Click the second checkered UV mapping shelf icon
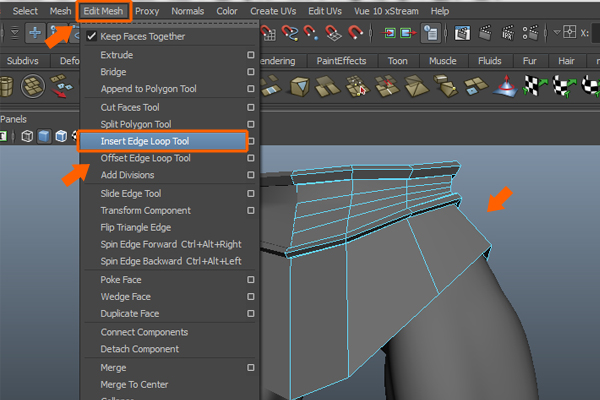 coord(564,87)
